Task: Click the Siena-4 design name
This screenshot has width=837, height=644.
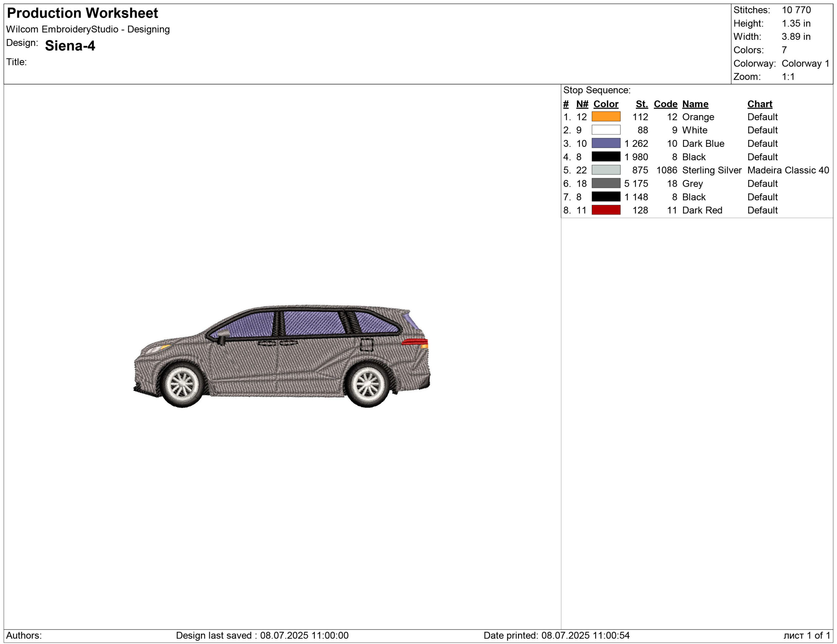Action: coord(70,46)
